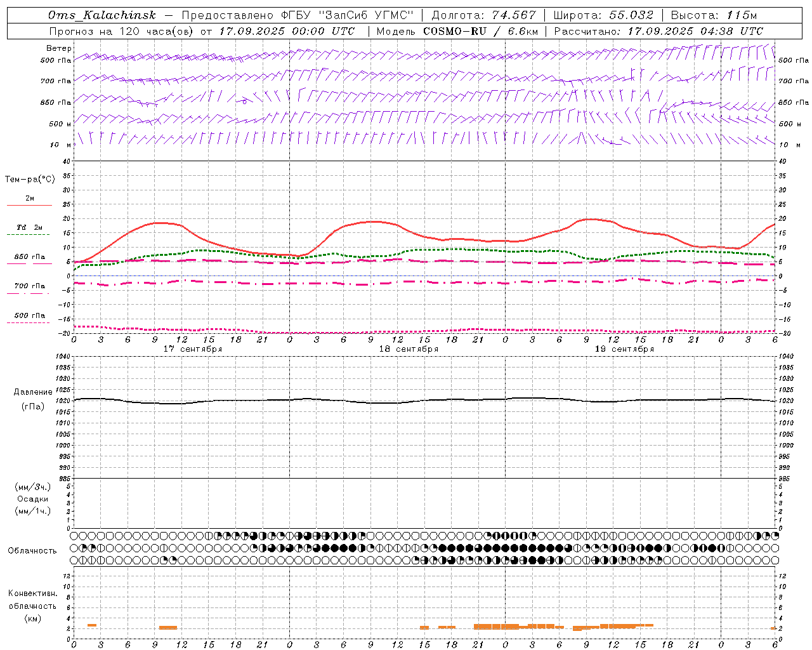
Task: Select the text Предоставлено ФГБУ "ЗапСиб УГМС"
Action: pos(298,15)
